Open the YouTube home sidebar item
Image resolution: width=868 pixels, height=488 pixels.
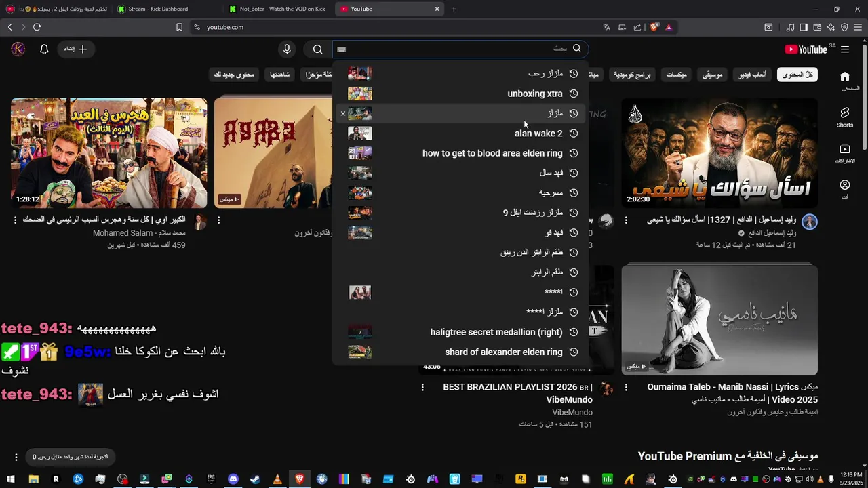click(844, 81)
